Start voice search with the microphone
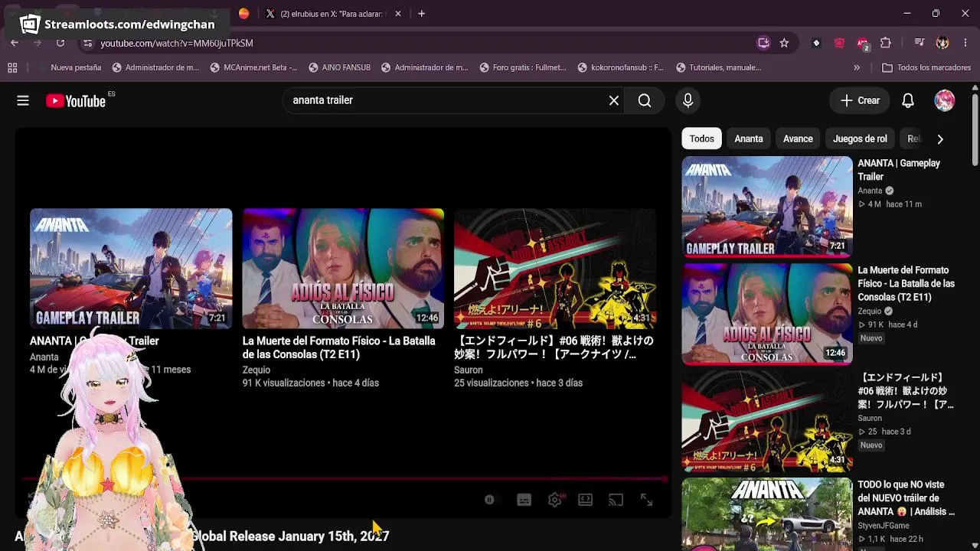 [x=688, y=100]
